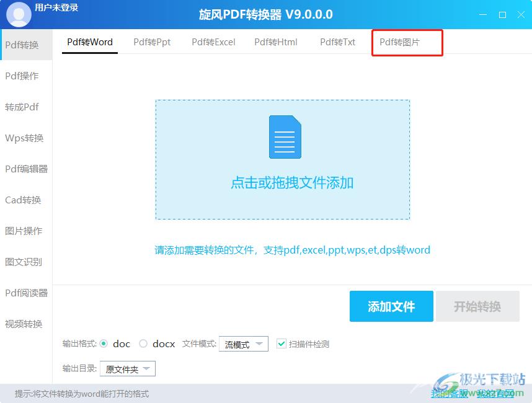This screenshot has height=403, width=532.
Task: Click the 用户未登录 login label
Action: coord(56,7)
